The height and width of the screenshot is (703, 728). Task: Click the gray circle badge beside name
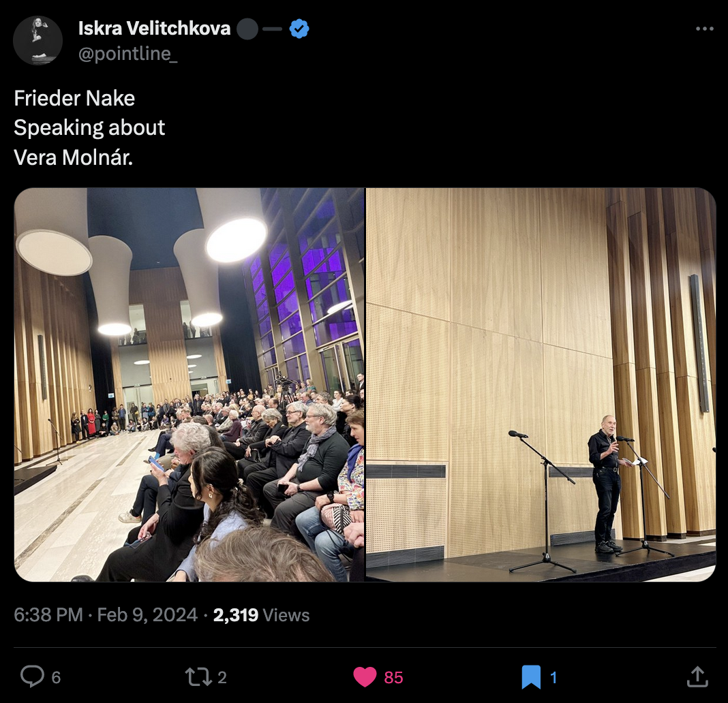tap(247, 29)
